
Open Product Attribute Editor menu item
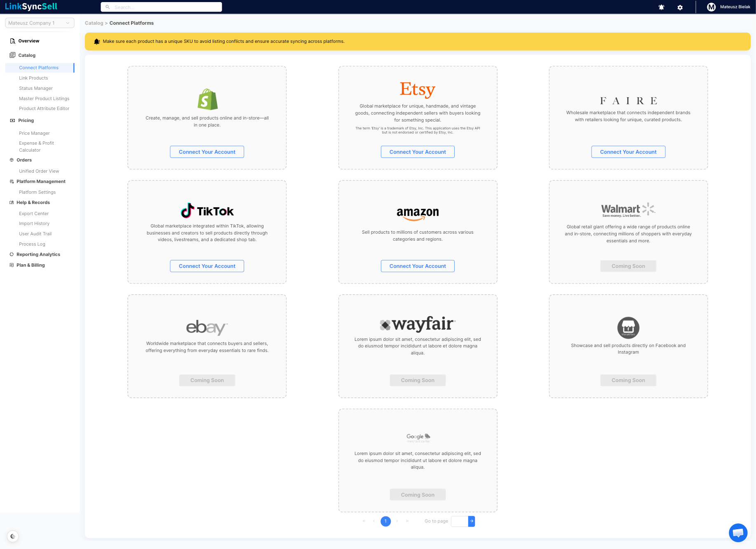pyautogui.click(x=44, y=108)
